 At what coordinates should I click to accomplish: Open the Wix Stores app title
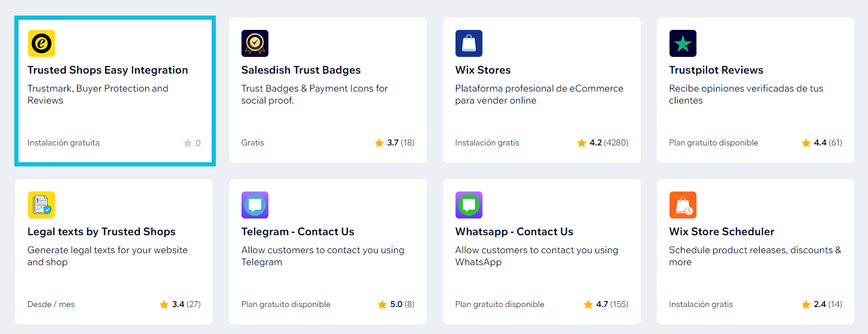pyautogui.click(x=483, y=70)
